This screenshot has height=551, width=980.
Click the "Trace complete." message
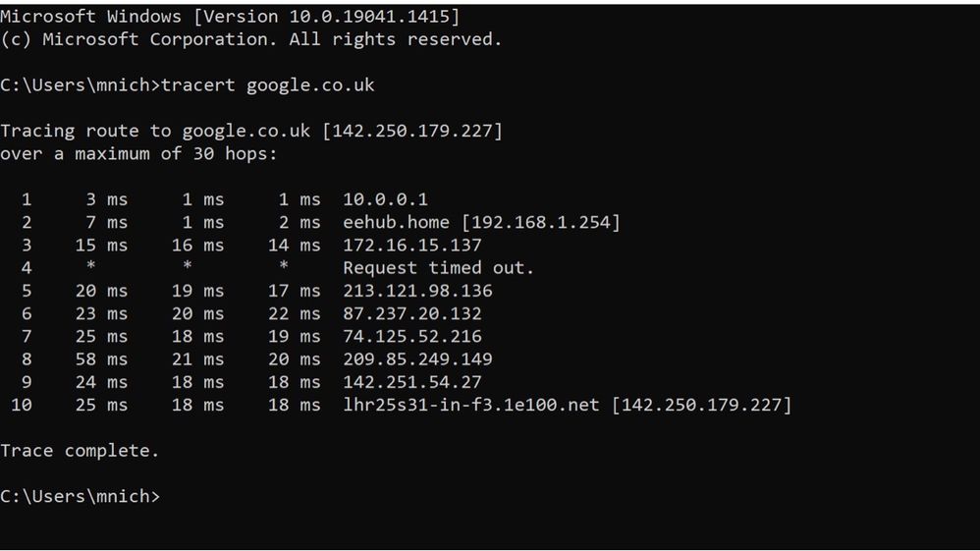click(80, 451)
